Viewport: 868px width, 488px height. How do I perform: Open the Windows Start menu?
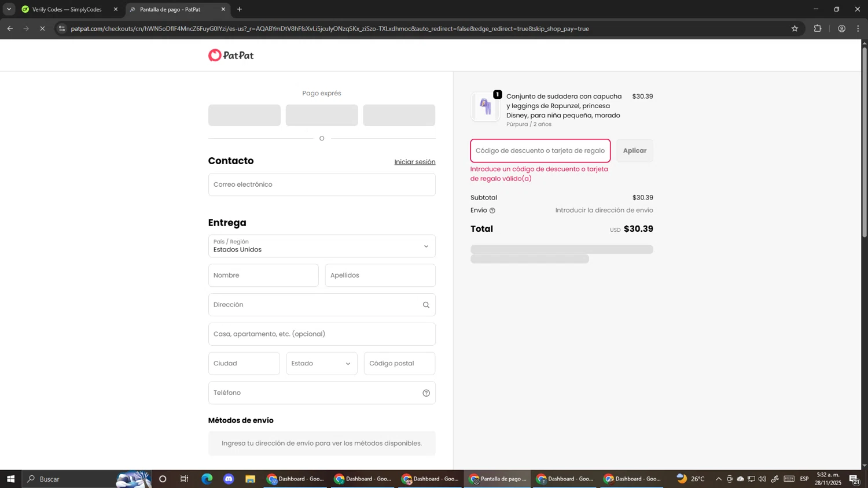[x=10, y=479]
